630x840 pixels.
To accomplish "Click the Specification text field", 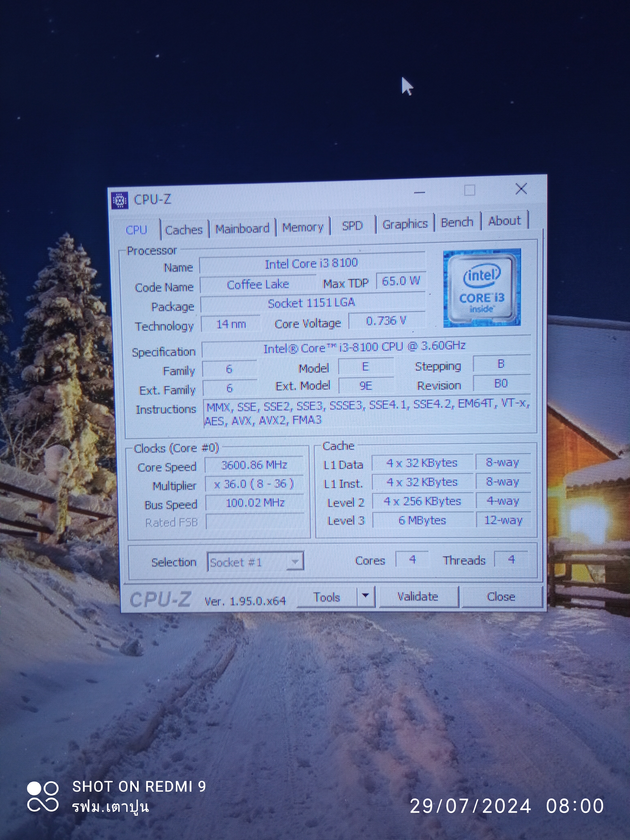I will 364,347.
